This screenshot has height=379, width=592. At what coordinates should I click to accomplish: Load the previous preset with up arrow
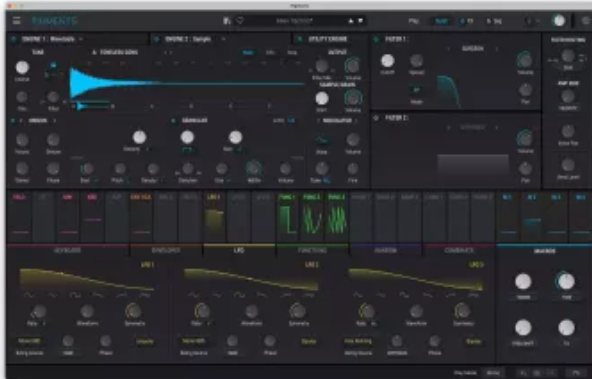(351, 21)
